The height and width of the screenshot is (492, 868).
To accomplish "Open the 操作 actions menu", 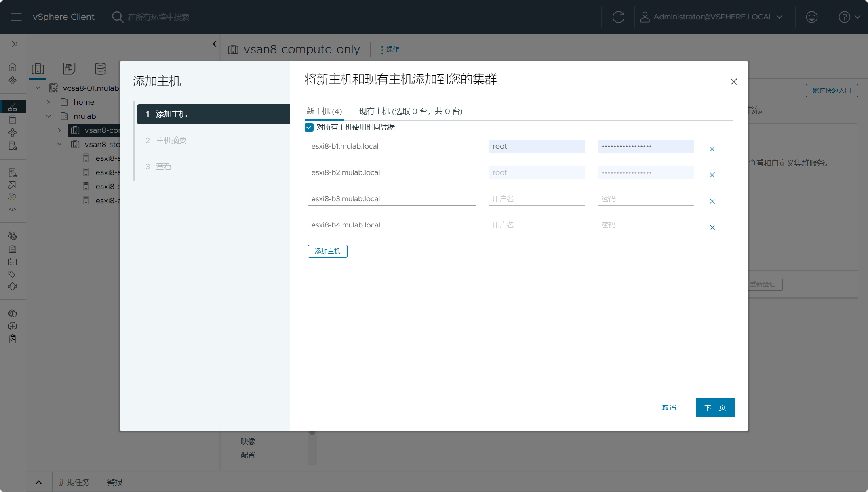I will [390, 49].
